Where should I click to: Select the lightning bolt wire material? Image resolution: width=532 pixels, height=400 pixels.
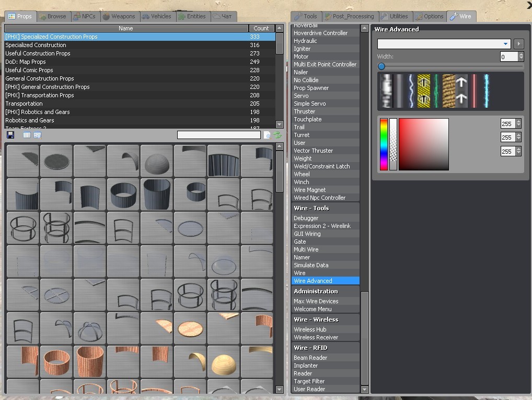pyautogui.click(x=411, y=91)
